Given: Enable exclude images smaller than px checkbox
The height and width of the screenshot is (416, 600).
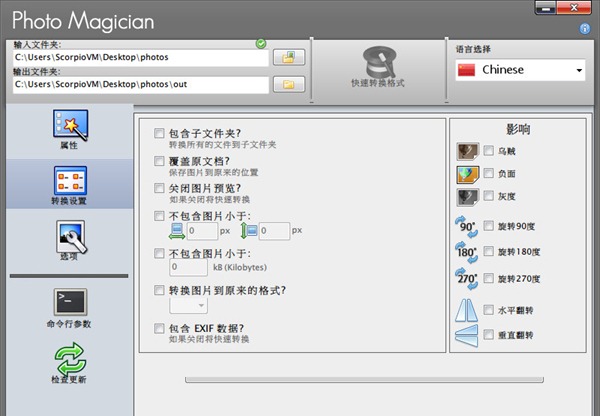Looking at the screenshot, I should coord(159,216).
